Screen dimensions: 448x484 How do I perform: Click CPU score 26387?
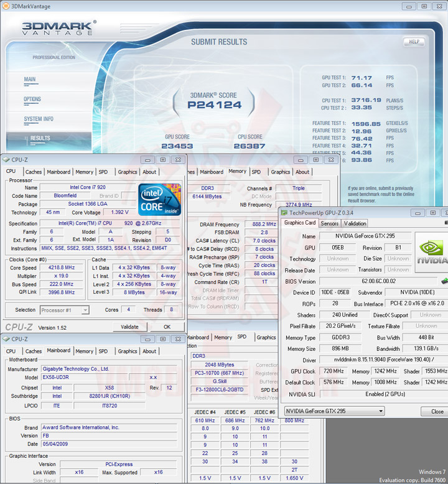click(250, 146)
